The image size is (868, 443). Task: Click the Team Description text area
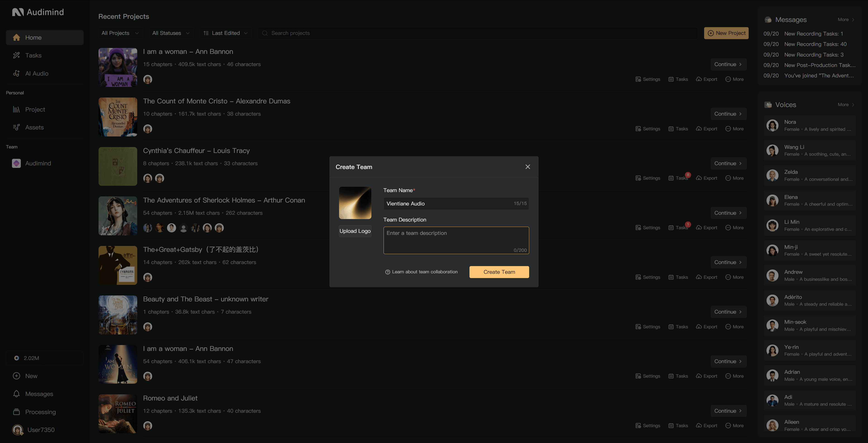456,240
